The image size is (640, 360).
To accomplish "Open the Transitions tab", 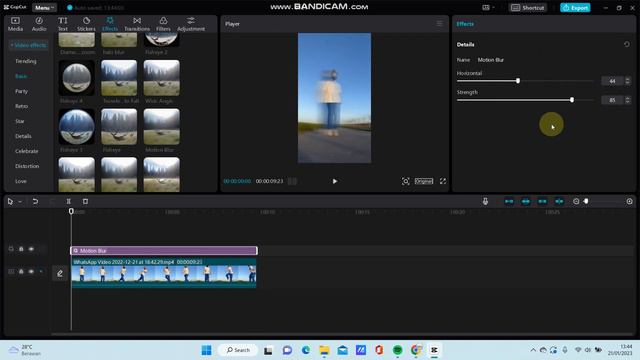I will (137, 24).
